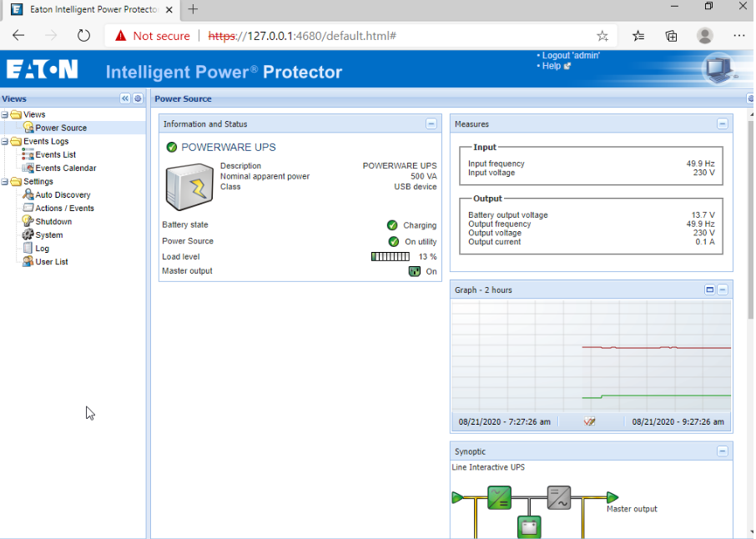Click the Master output outlet icon

pos(415,271)
